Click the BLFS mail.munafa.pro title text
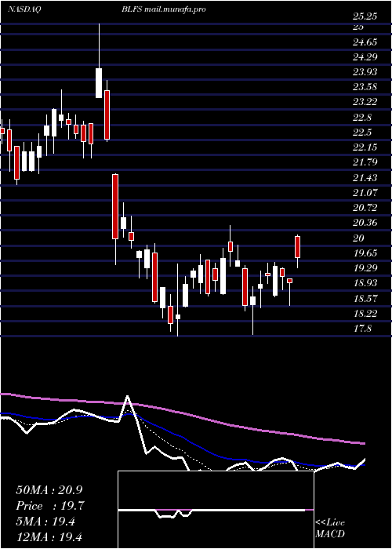Viewport: 392px width, 549px height. 163,9
